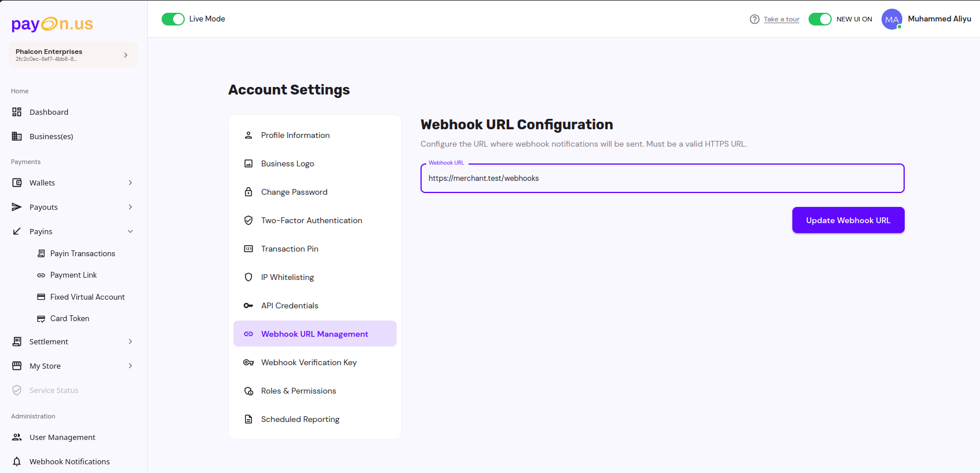
Task: Click into the Webhook URL input field
Action: click(663, 178)
